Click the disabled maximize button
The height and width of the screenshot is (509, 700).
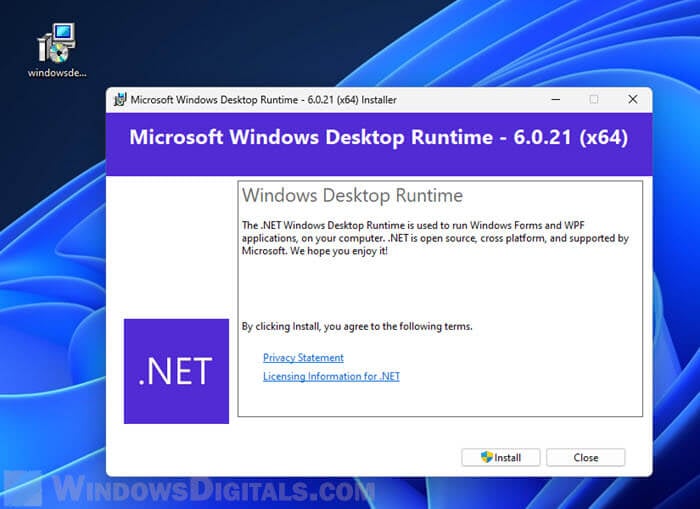(x=594, y=100)
